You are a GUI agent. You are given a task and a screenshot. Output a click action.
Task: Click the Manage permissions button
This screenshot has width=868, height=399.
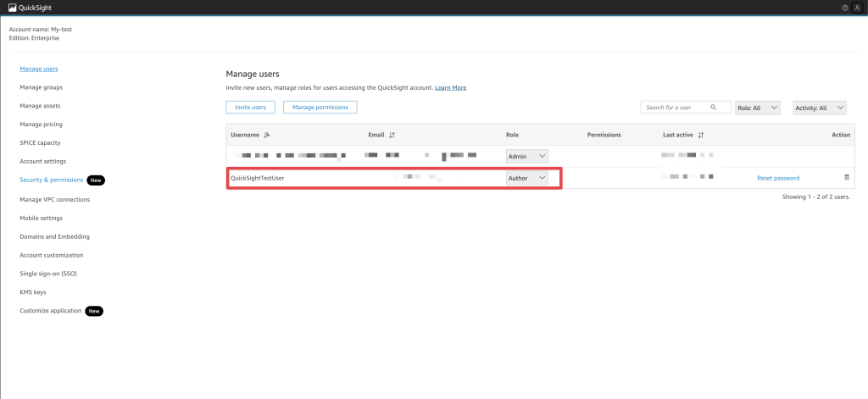(x=320, y=108)
